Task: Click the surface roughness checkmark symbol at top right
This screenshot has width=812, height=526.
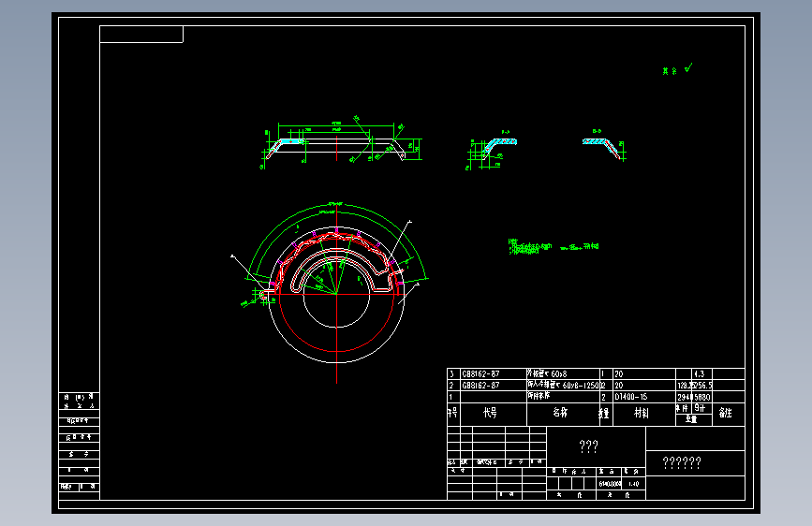Action: tap(688, 67)
